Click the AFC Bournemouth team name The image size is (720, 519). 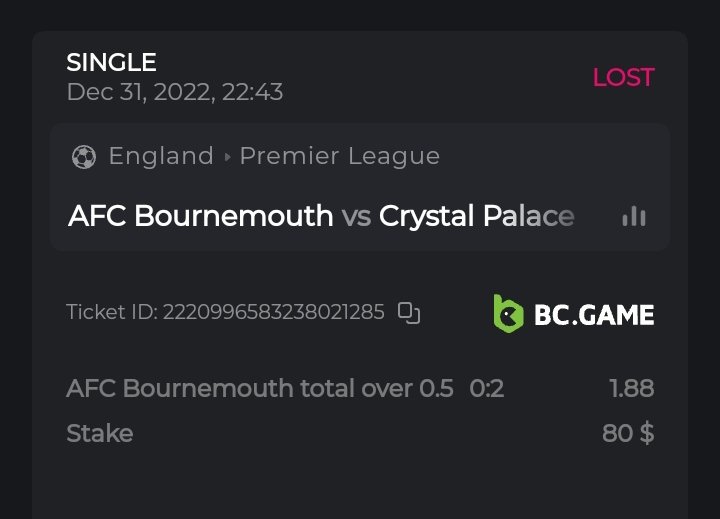pyautogui.click(x=200, y=216)
